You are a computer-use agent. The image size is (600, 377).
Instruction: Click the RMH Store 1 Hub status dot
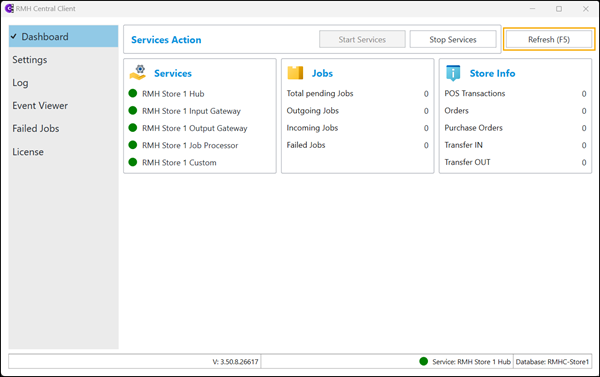click(133, 93)
